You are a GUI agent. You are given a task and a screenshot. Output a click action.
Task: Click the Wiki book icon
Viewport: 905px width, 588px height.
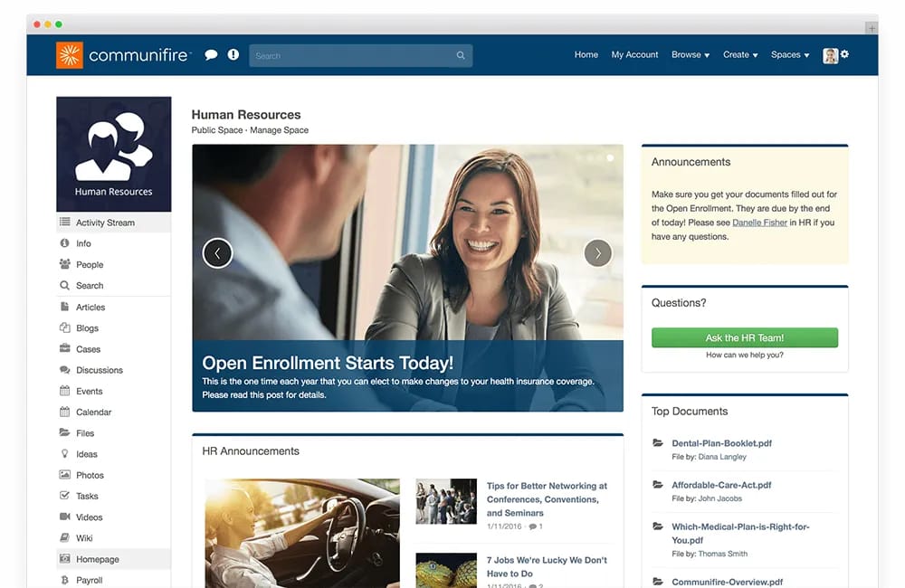click(64, 537)
